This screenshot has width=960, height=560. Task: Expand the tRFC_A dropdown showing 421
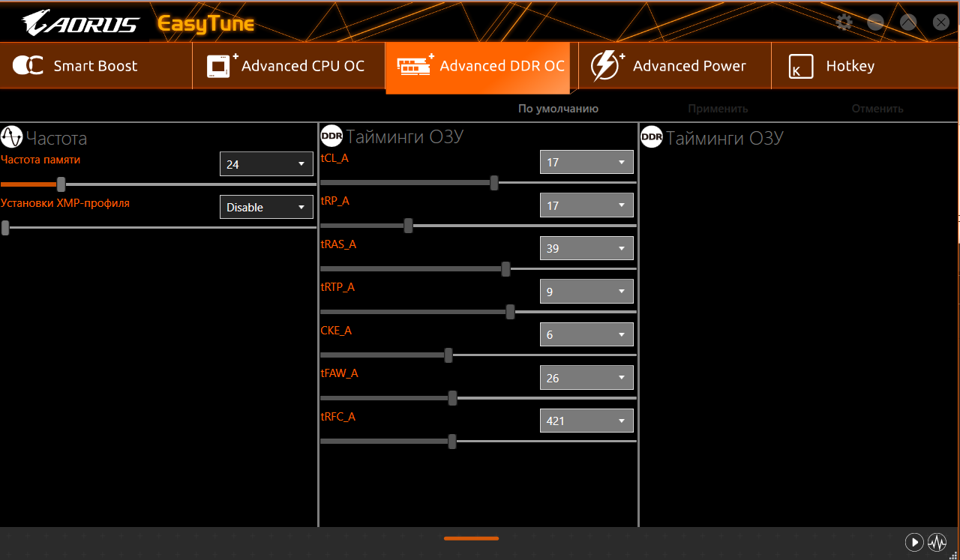pos(586,421)
